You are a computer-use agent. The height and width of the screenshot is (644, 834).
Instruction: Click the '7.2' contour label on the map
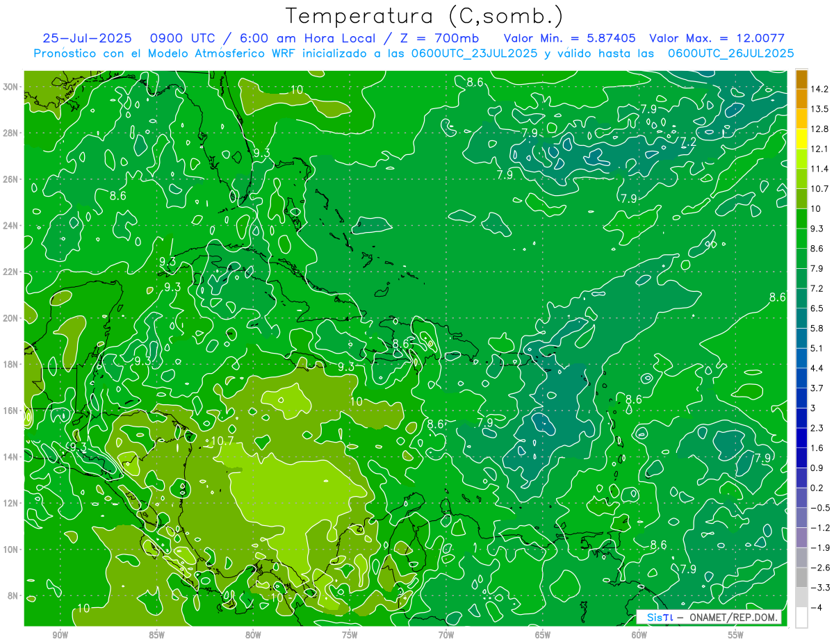tap(689, 142)
